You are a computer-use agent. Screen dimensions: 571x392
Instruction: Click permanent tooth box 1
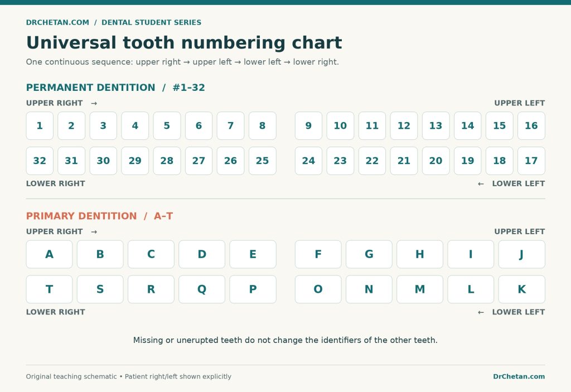tap(40, 125)
